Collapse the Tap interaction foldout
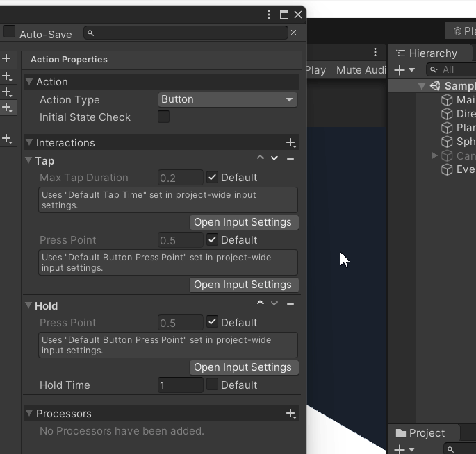Viewport: 476px width, 454px height. pyautogui.click(x=28, y=160)
